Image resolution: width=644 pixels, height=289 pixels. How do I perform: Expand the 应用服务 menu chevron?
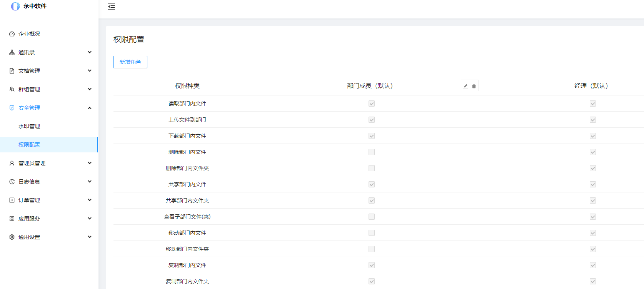tap(90, 219)
